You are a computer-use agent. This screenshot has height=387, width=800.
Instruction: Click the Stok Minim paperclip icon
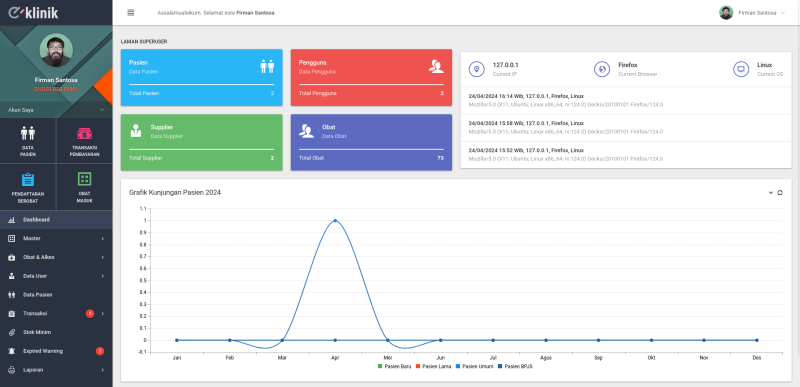point(12,332)
